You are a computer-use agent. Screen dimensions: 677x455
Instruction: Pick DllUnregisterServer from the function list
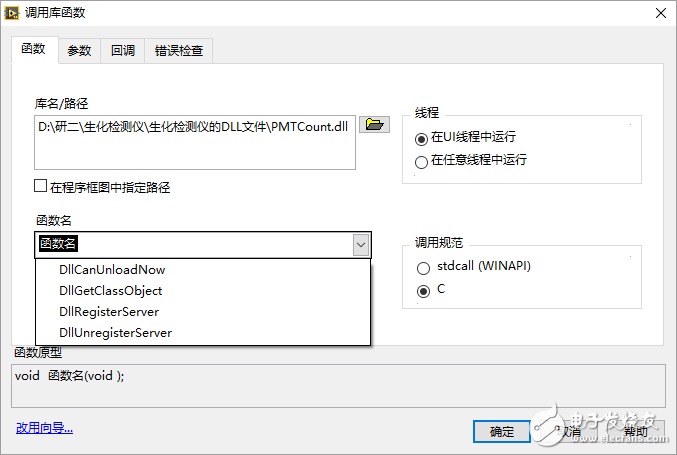[x=115, y=333]
